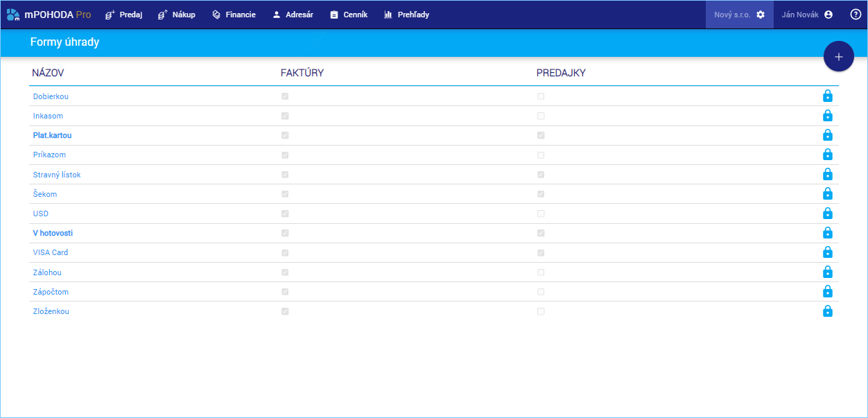This screenshot has height=418, width=868.
Task: Toggle Faktúry checkbox for Dobierkou
Action: [285, 96]
